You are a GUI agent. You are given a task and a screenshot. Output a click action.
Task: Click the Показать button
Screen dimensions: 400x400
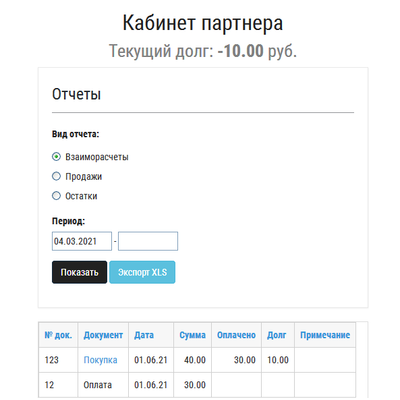pyautogui.click(x=79, y=272)
